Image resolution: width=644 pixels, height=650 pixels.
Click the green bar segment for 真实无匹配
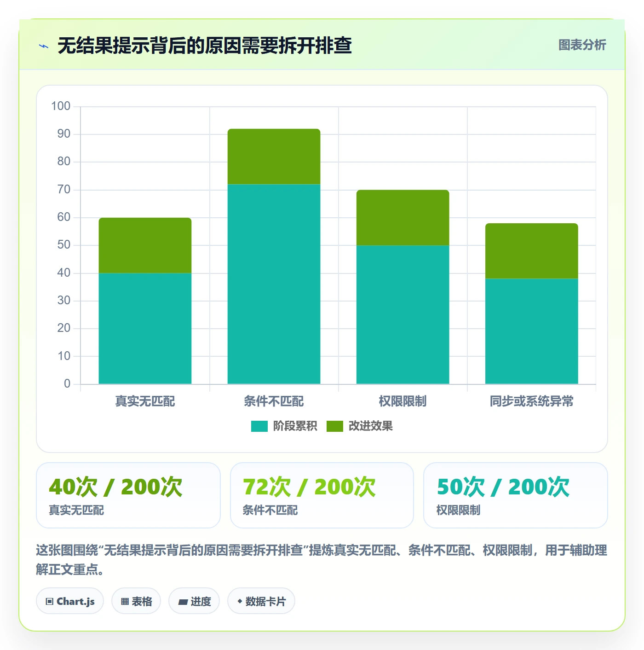(x=145, y=245)
